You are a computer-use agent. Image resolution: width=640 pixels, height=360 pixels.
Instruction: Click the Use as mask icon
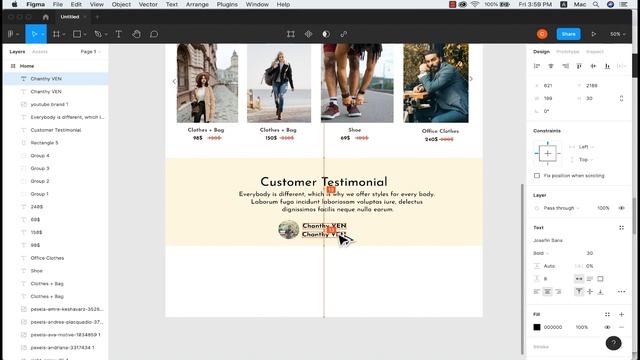(326, 34)
